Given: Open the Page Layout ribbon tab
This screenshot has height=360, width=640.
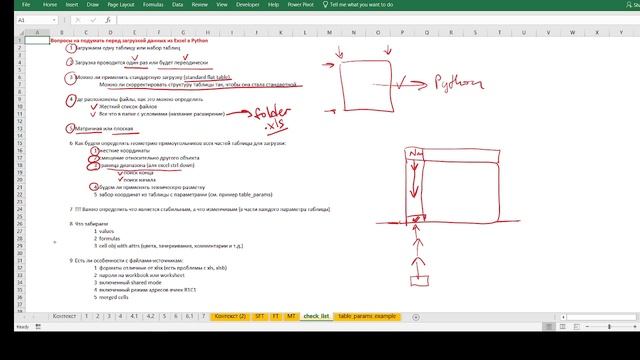Looking at the screenshot, I should 121,4.
